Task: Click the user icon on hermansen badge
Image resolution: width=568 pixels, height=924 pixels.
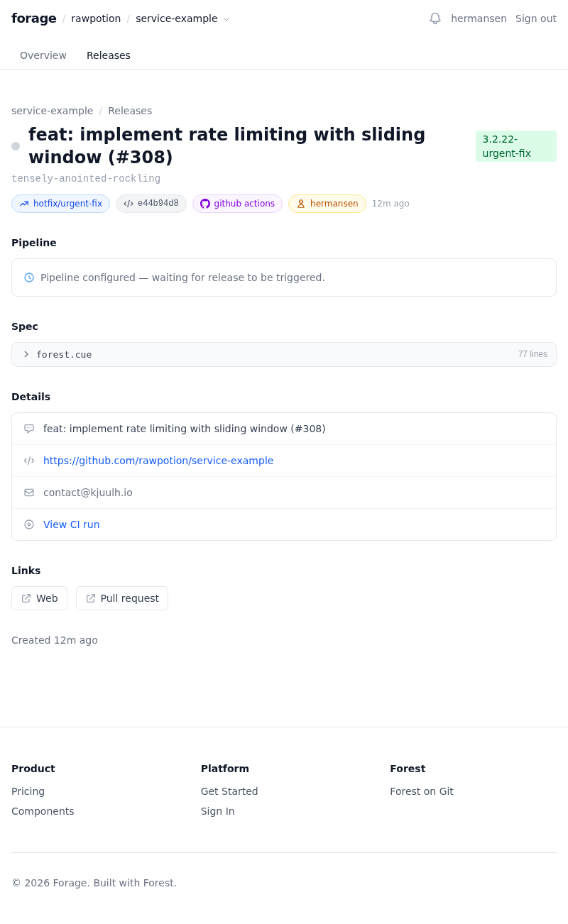Action: [301, 204]
